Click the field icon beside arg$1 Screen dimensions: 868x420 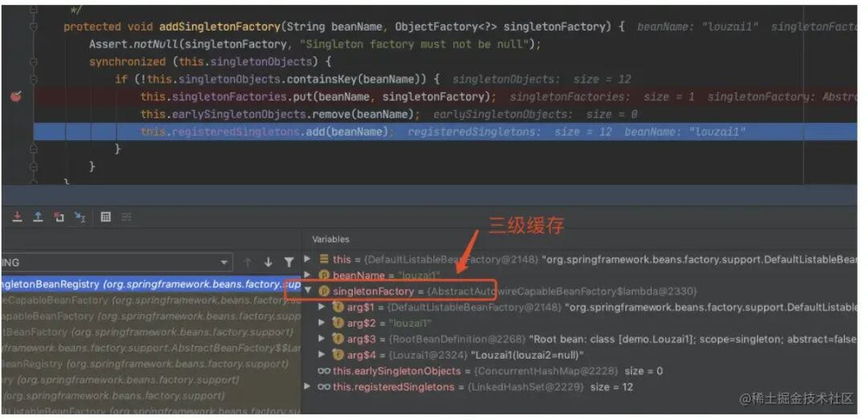click(x=338, y=307)
